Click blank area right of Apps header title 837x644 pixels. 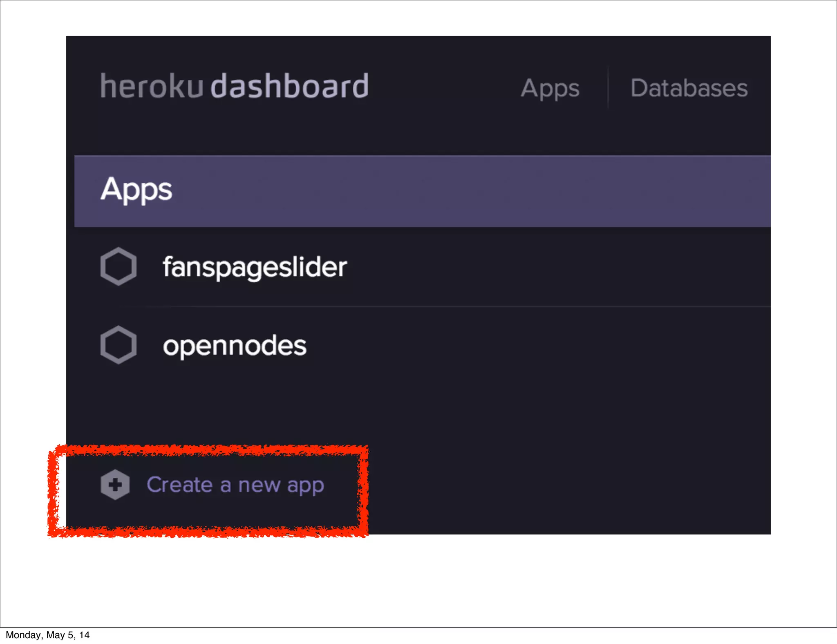point(450,190)
